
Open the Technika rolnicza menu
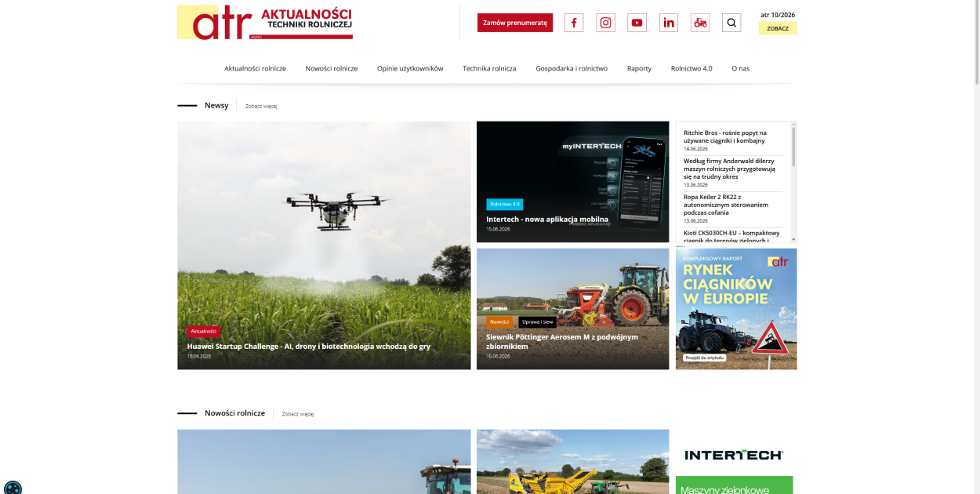click(489, 68)
